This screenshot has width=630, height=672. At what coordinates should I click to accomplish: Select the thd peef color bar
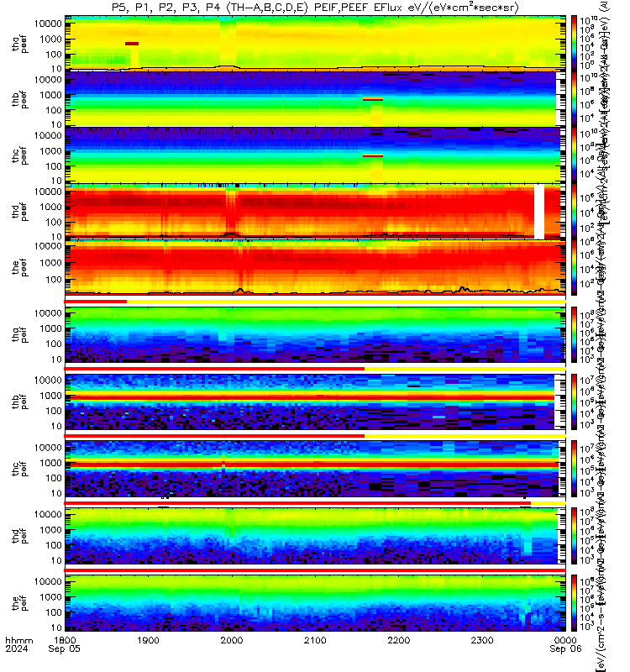point(574,212)
